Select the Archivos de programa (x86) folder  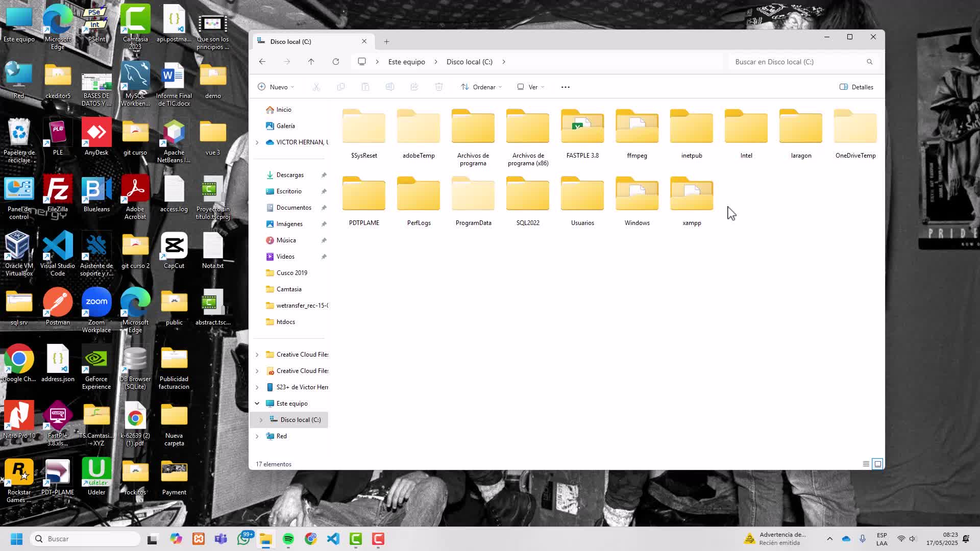[528, 138]
